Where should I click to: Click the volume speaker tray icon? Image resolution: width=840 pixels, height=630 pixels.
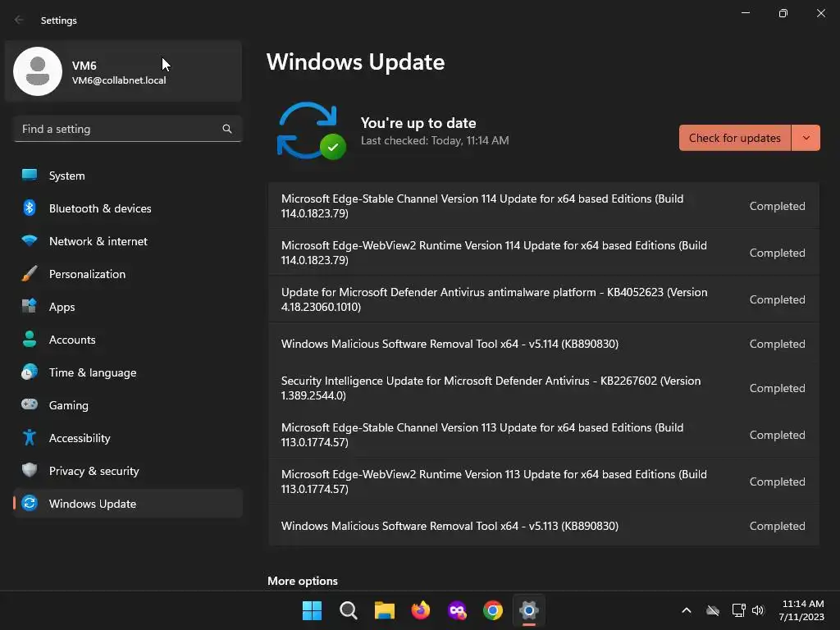click(x=757, y=610)
